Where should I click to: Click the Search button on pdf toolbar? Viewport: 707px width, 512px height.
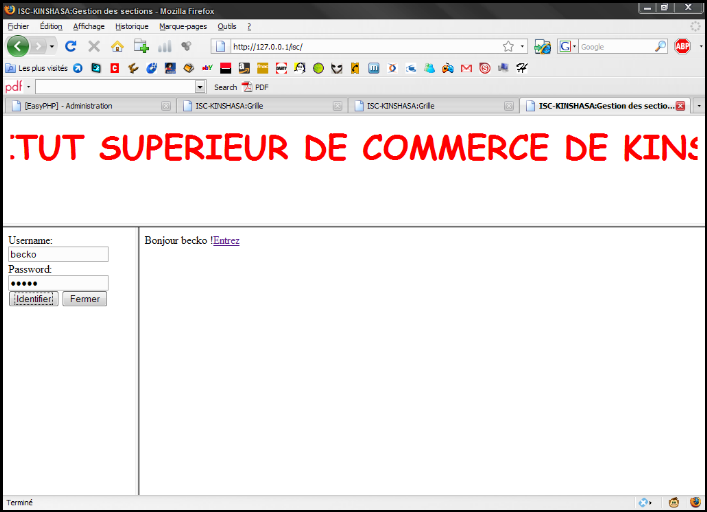pyautogui.click(x=225, y=87)
